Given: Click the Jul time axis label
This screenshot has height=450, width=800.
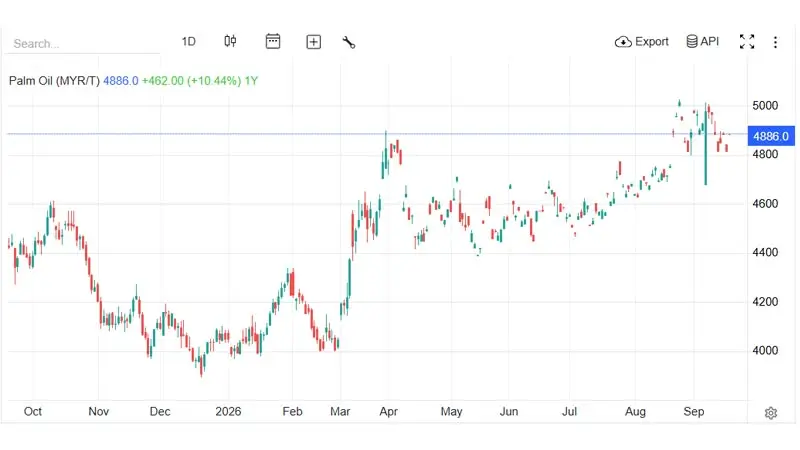Looking at the screenshot, I should pyautogui.click(x=569, y=411).
